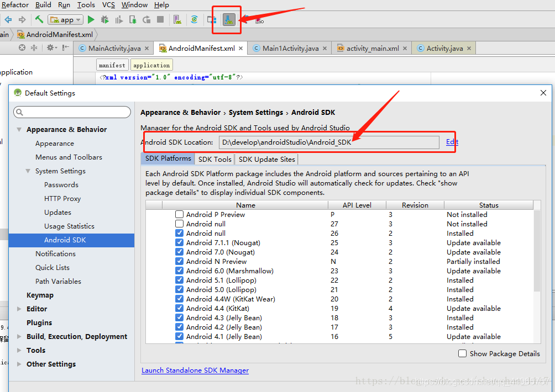The height and width of the screenshot is (392, 555).
Task: Click the greyed rerun arrow icon
Action: click(146, 20)
